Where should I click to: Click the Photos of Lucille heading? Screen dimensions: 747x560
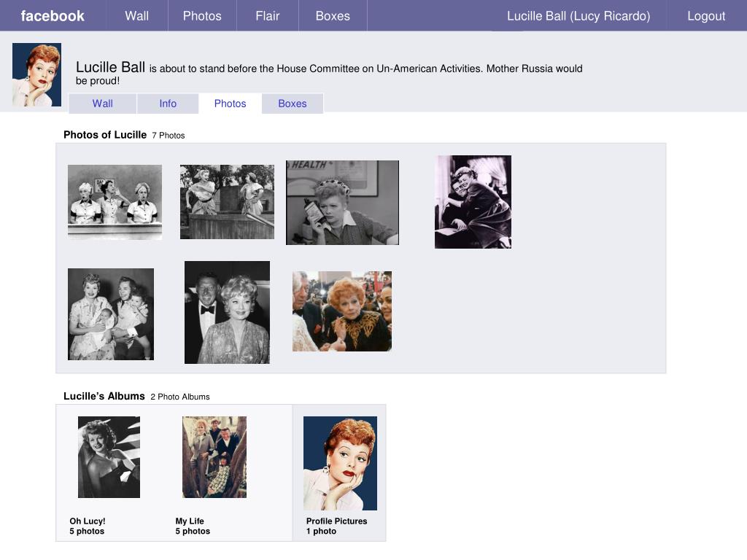[105, 135]
